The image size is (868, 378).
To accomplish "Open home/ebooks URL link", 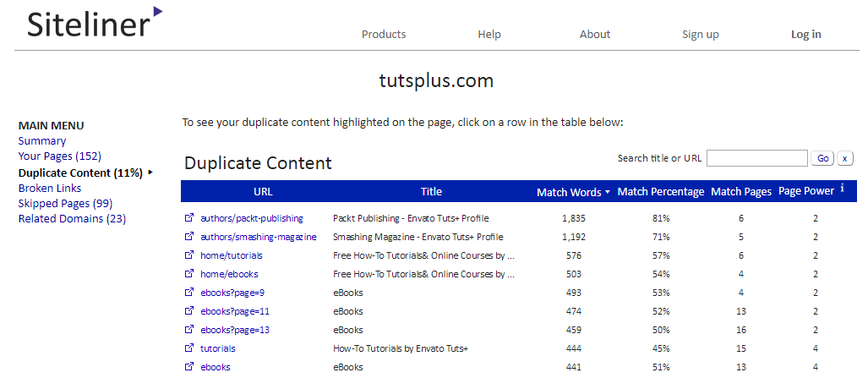I will pos(229,274).
